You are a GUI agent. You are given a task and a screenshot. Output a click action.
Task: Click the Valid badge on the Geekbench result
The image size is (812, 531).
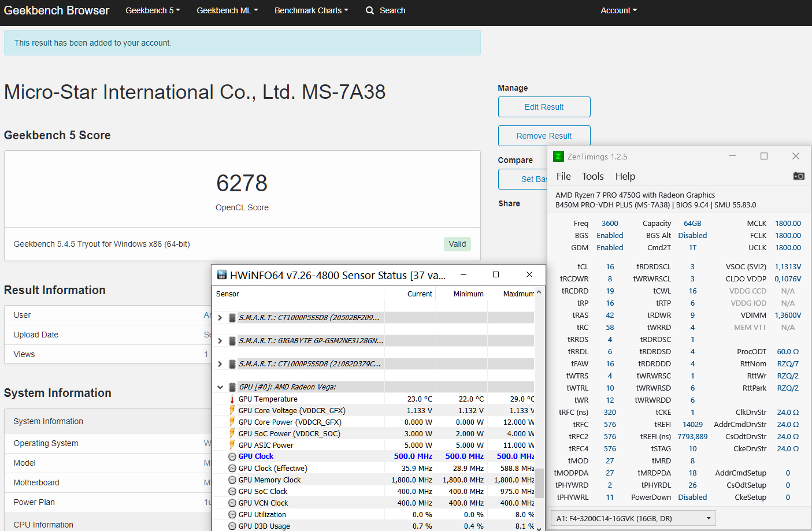tap(458, 244)
